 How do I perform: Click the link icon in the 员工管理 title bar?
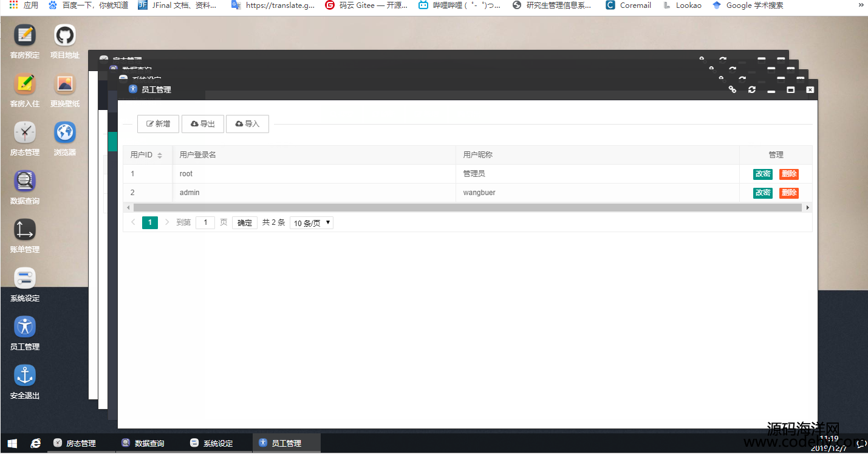733,89
